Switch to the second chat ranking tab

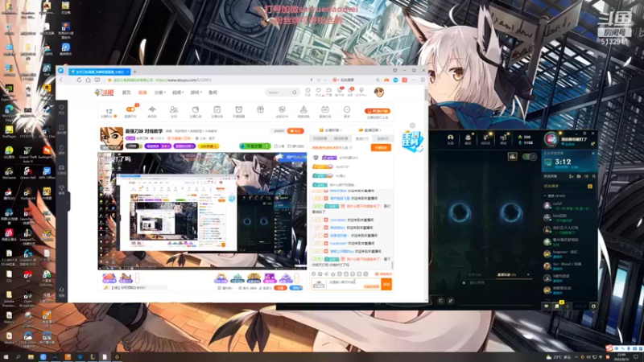(341, 138)
